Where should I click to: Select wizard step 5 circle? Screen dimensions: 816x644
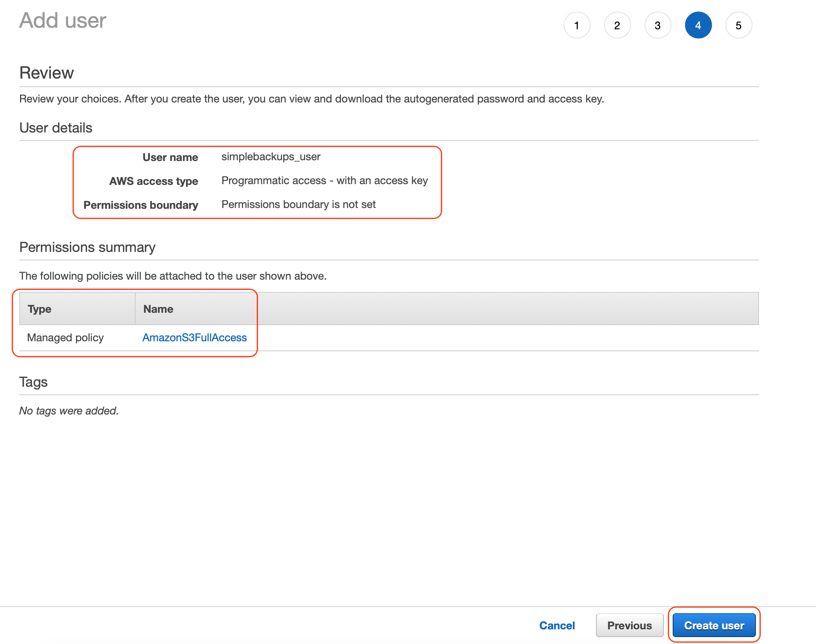click(x=739, y=25)
